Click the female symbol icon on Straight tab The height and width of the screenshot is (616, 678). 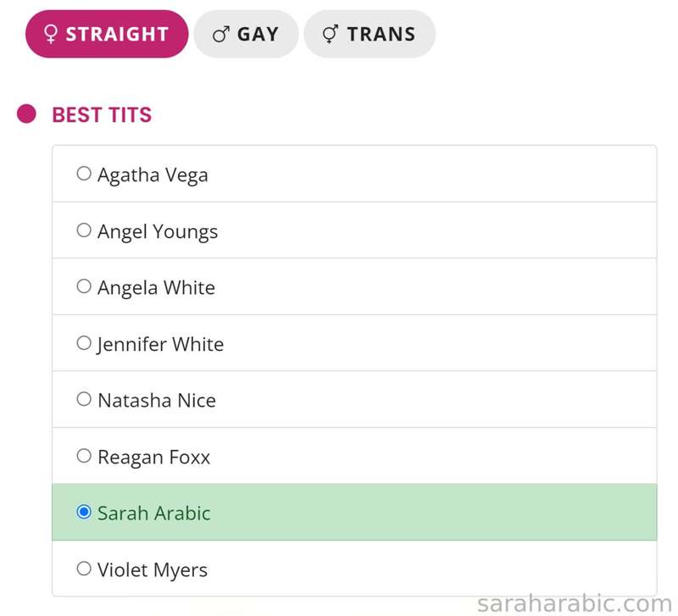(51, 34)
